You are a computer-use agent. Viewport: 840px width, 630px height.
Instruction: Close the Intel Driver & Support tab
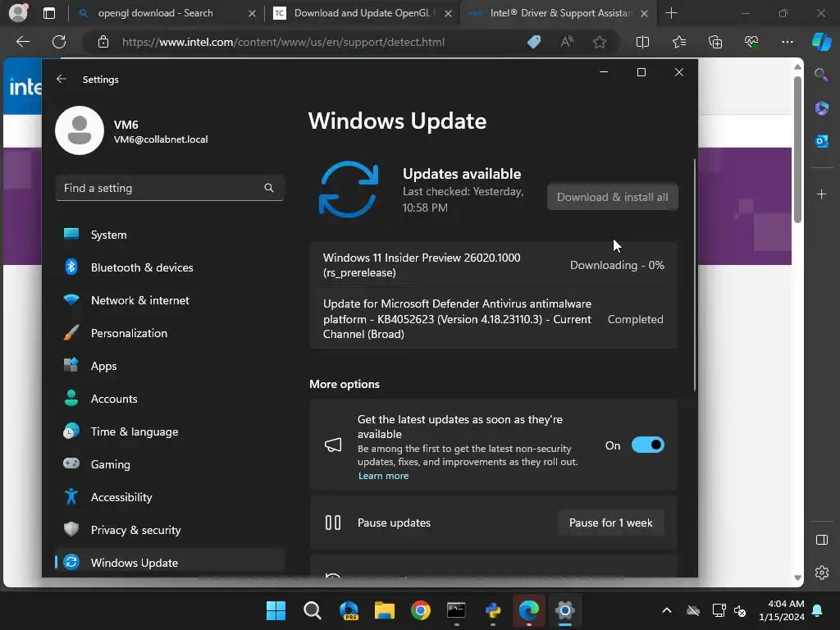tap(645, 13)
